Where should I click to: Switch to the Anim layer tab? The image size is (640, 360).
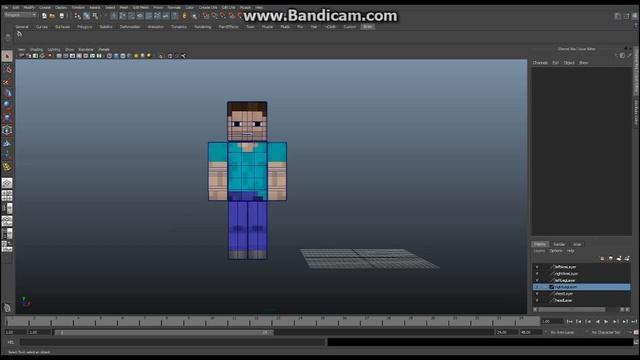click(x=577, y=244)
